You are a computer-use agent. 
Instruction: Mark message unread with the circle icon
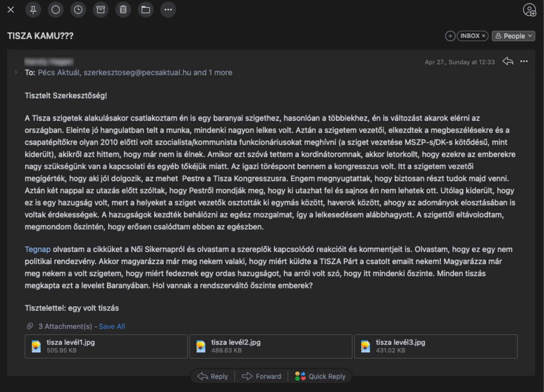click(56, 10)
